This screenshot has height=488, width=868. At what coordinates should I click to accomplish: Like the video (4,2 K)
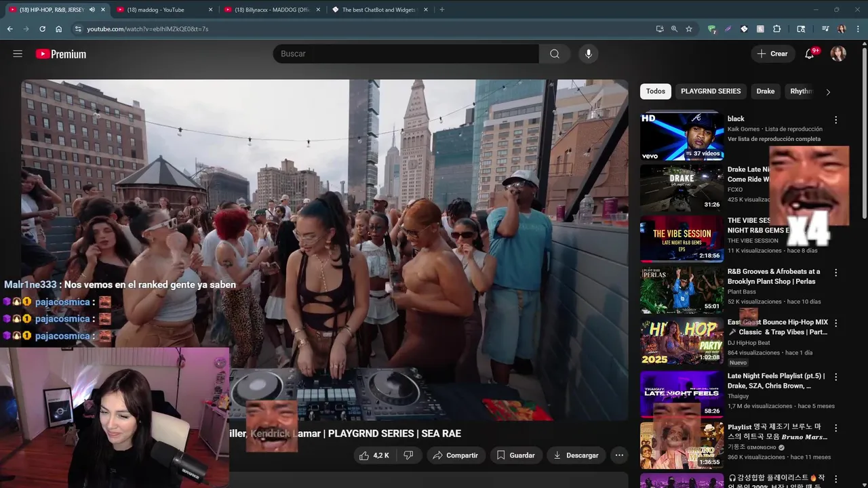(x=374, y=455)
